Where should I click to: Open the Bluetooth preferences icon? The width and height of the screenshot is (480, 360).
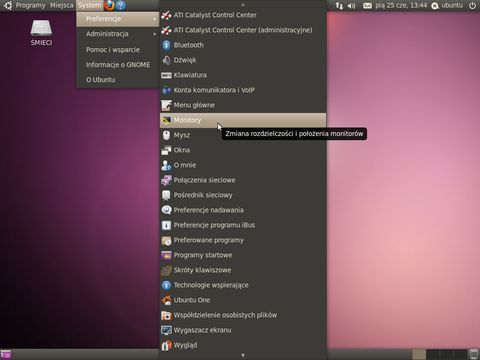tap(166, 45)
